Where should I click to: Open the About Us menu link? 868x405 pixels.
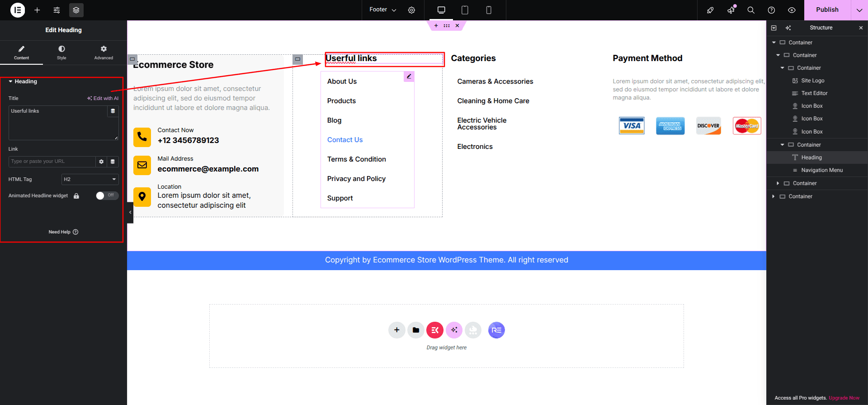pyautogui.click(x=342, y=81)
